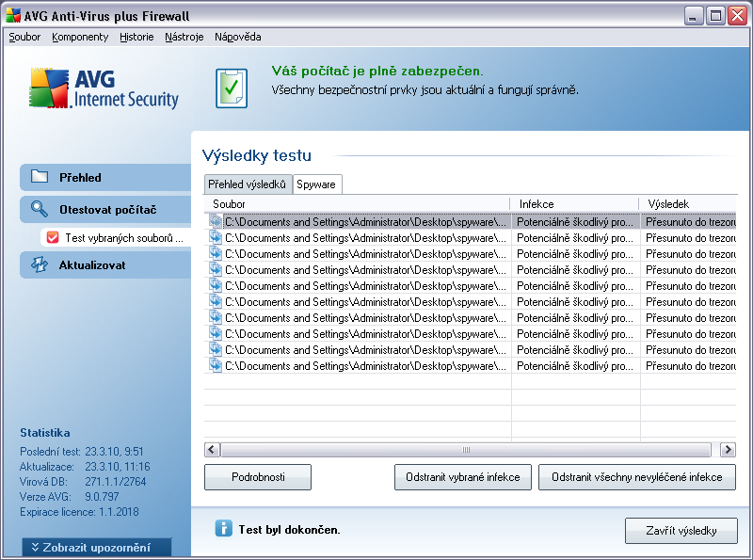The width and height of the screenshot is (753, 560).
Task: Click the double chevron on Zobrazit upozornění
Action: [35, 547]
